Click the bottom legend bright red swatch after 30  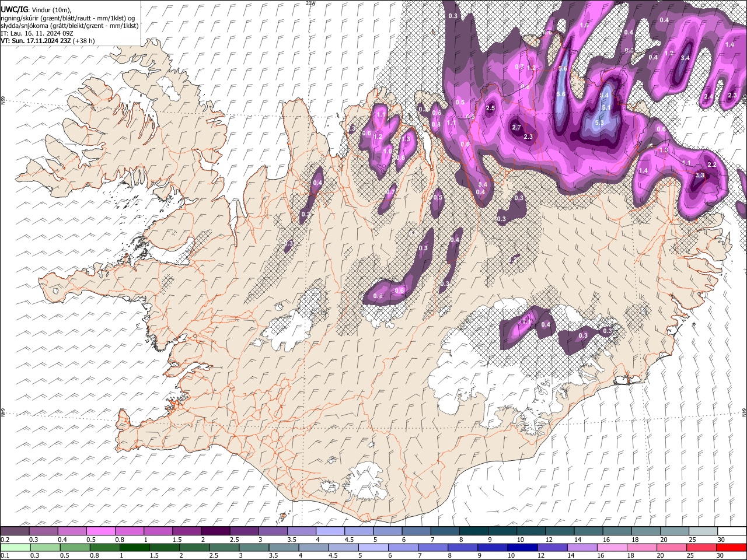tap(731, 547)
